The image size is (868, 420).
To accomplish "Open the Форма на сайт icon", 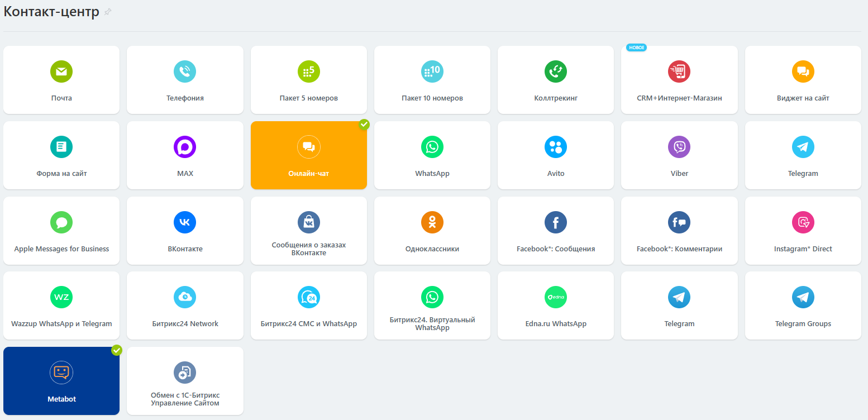I will click(61, 147).
